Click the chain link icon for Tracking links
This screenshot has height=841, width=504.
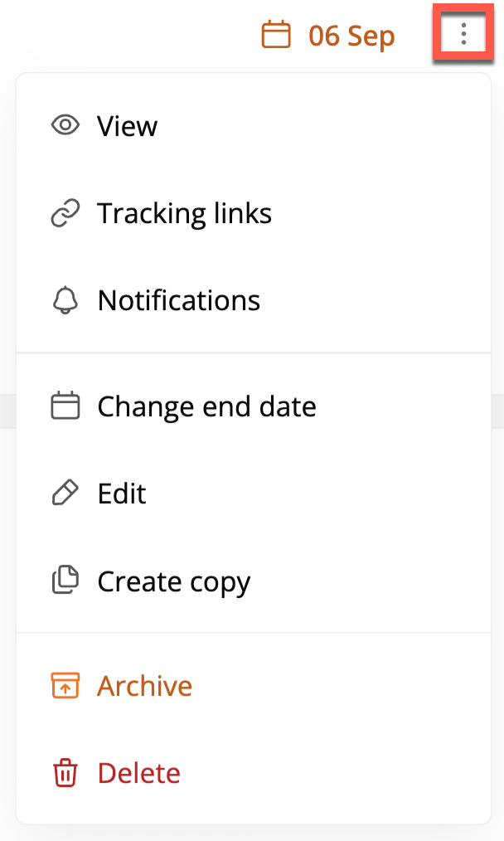[x=65, y=214]
